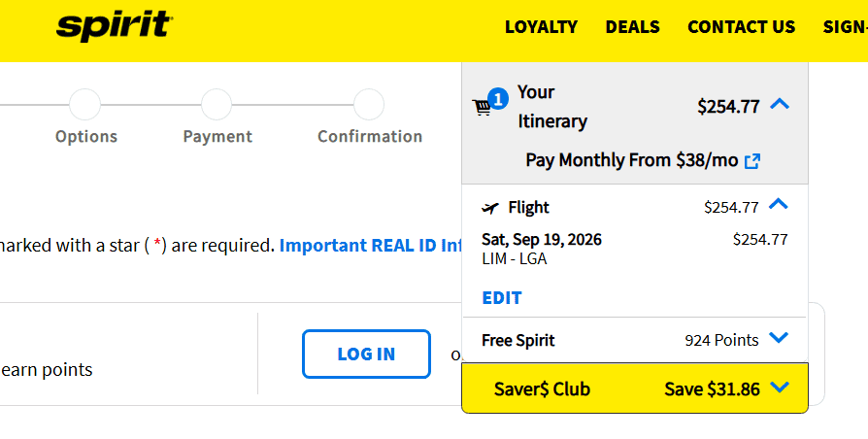Click the external link icon beside Pay Monthly
The image size is (868, 439).
point(752,161)
